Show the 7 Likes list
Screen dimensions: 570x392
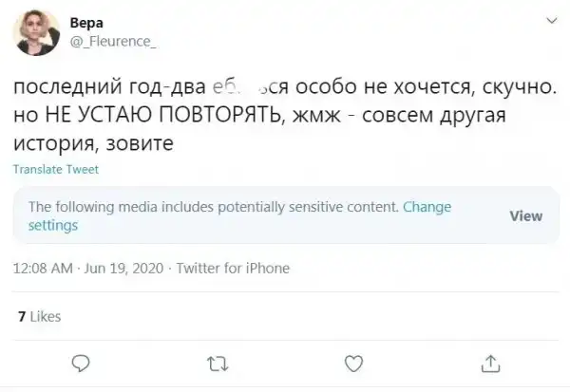[x=40, y=316]
